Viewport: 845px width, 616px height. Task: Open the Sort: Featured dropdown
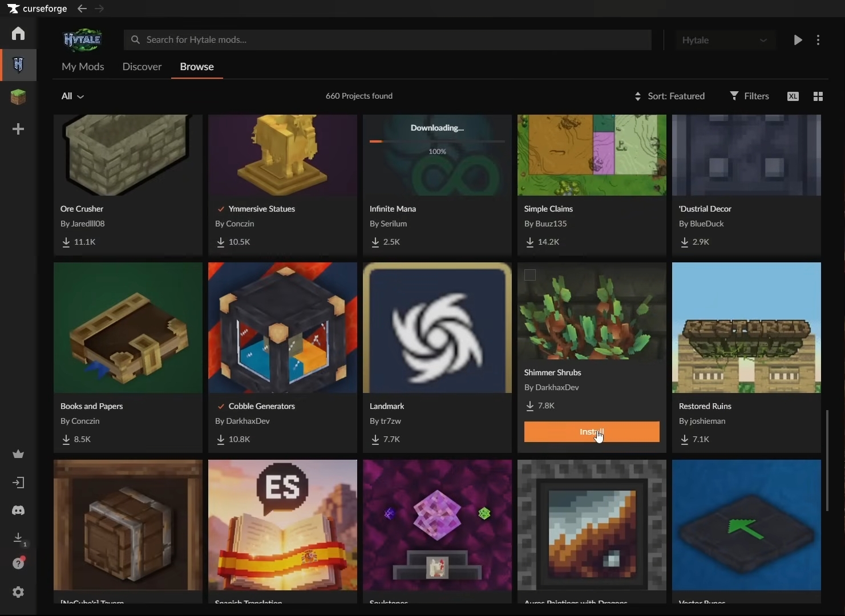click(x=669, y=96)
